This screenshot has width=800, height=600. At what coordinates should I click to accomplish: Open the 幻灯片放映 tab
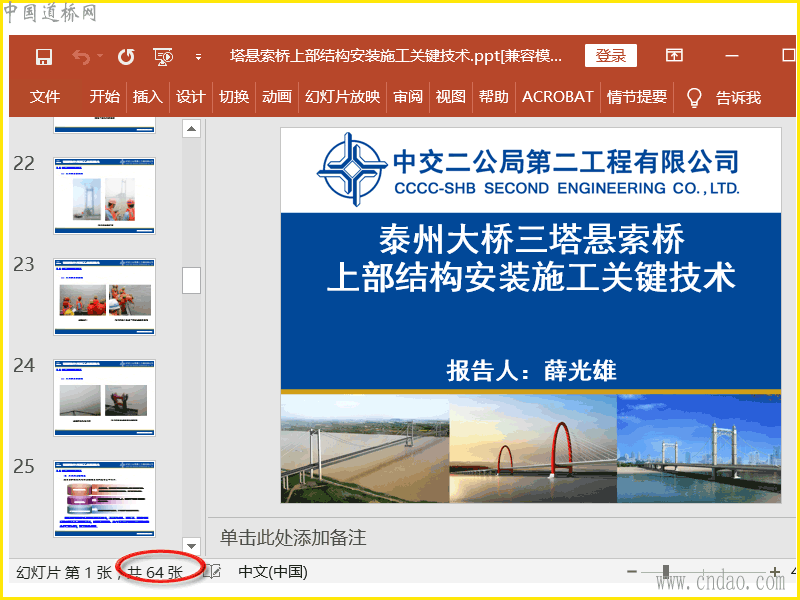point(342,96)
